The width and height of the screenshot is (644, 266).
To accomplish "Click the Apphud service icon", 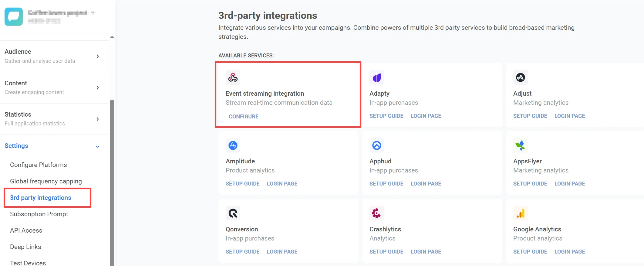I will tap(377, 145).
